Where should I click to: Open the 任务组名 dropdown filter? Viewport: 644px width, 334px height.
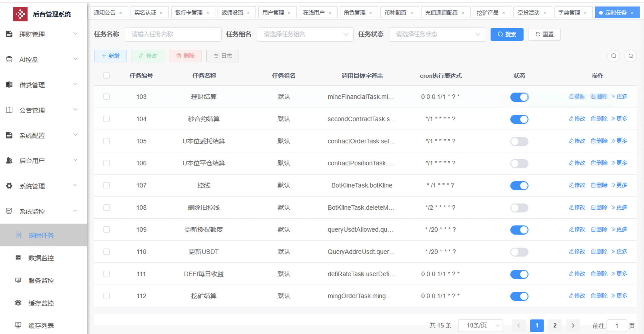pos(305,34)
